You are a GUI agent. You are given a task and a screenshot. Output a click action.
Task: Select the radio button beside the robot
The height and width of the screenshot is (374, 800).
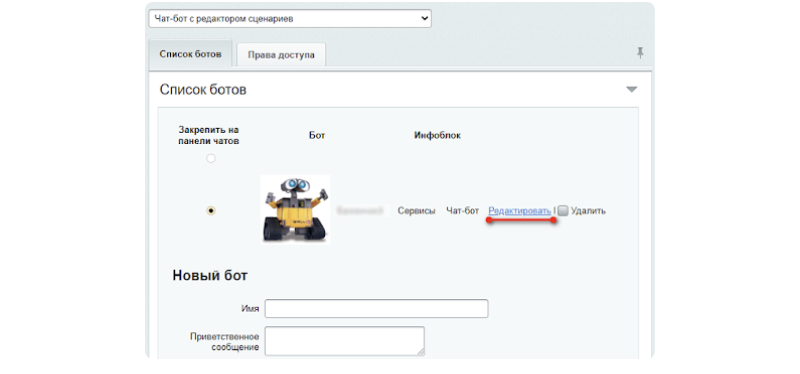211,210
